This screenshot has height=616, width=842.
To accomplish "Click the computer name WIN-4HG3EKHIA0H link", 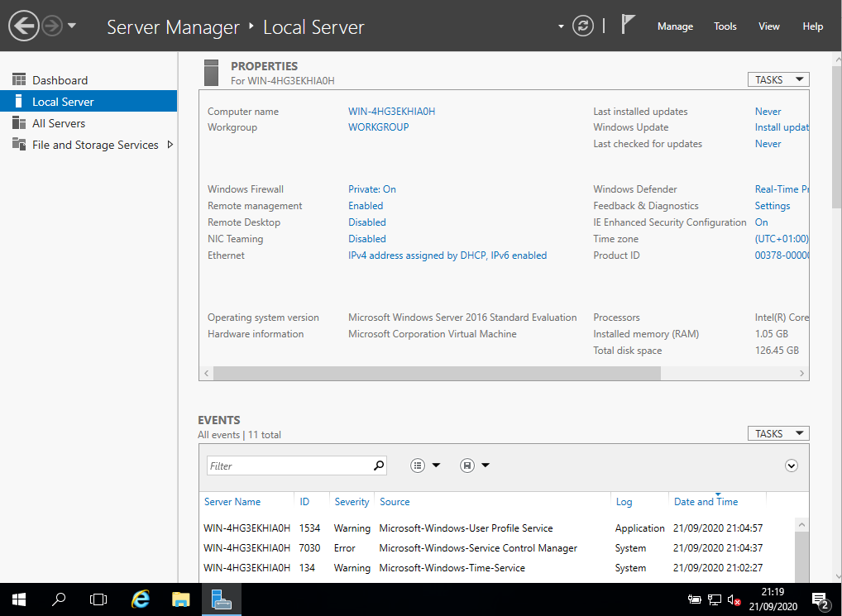I will click(391, 111).
